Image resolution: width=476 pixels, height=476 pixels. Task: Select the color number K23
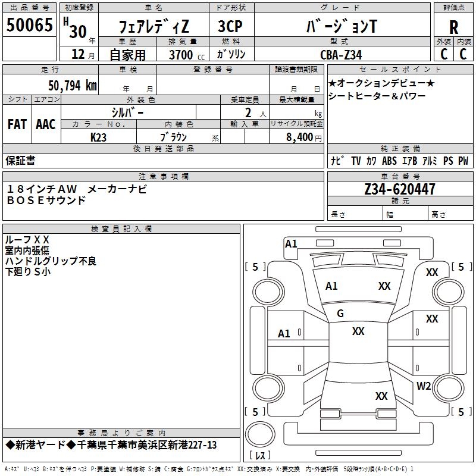[x=99, y=137]
